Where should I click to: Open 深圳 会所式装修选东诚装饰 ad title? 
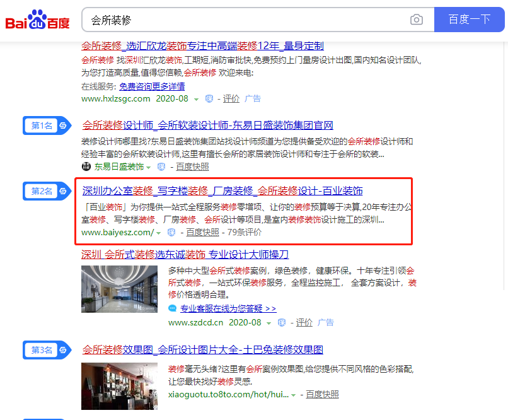185,255
